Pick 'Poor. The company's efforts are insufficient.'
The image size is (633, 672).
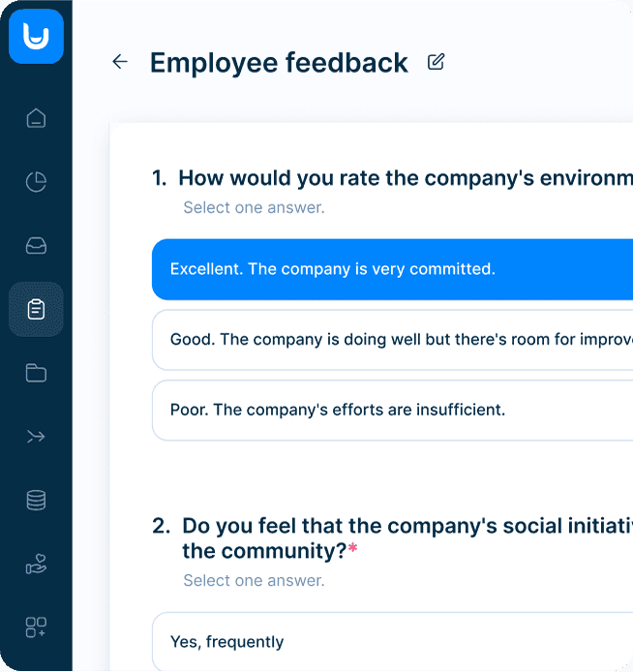pyautogui.click(x=392, y=410)
